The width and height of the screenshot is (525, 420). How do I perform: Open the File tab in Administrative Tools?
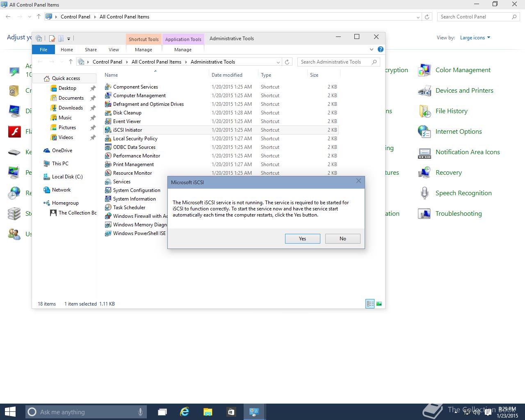pyautogui.click(x=43, y=50)
